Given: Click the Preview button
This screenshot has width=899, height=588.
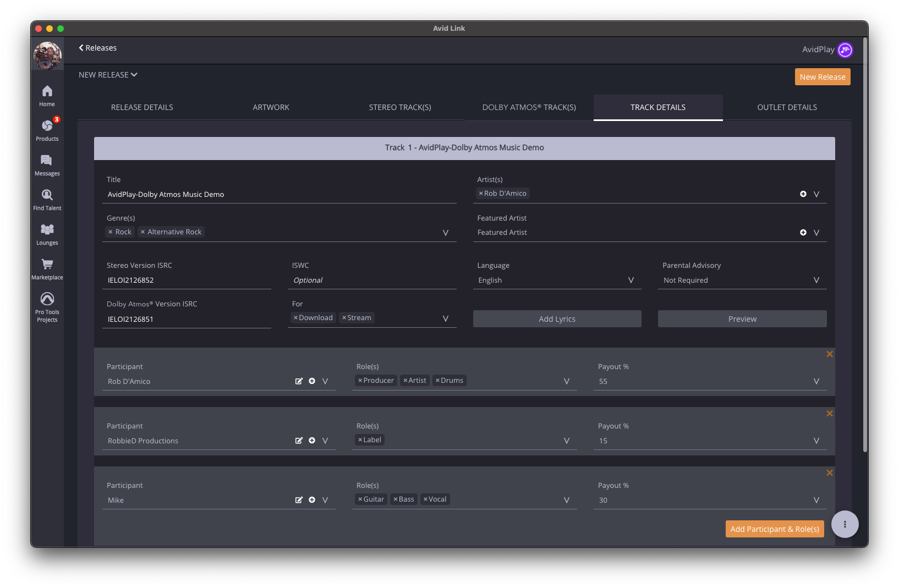Looking at the screenshot, I should click(x=742, y=319).
